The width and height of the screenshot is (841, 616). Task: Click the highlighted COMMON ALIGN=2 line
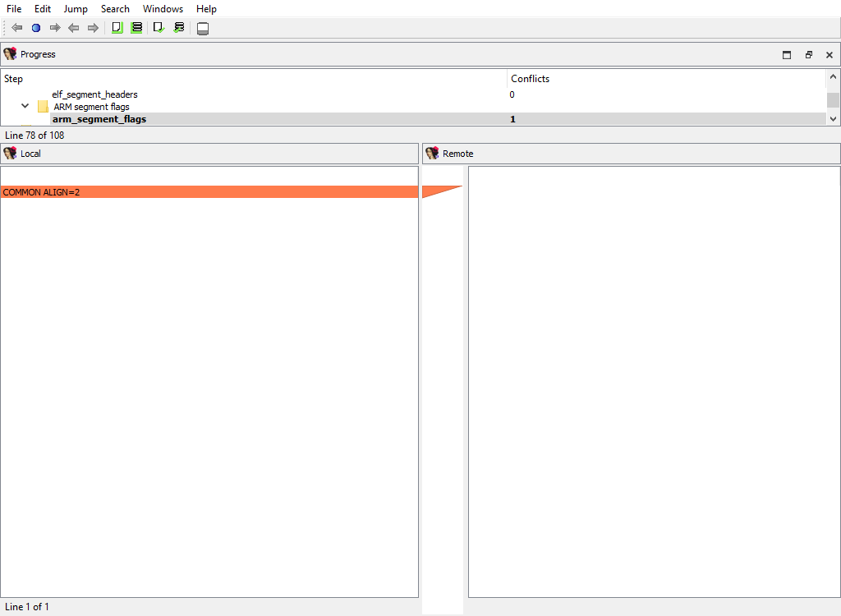209,192
